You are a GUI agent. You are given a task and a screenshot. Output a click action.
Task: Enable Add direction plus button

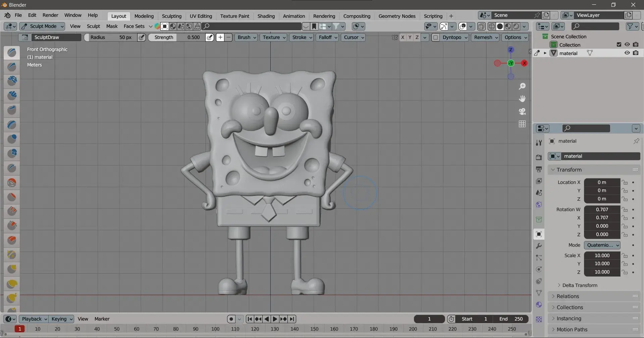click(220, 37)
